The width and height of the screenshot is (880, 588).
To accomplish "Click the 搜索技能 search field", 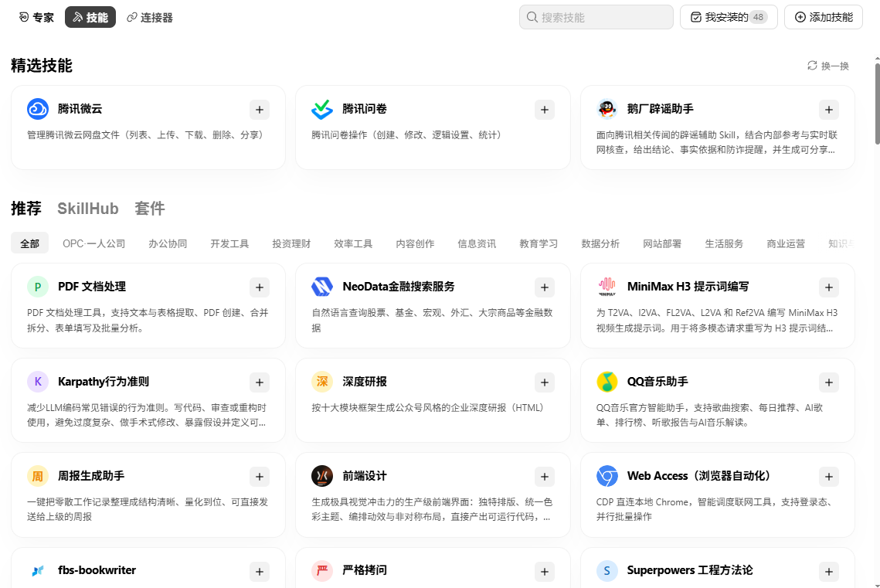I will 596,18.
